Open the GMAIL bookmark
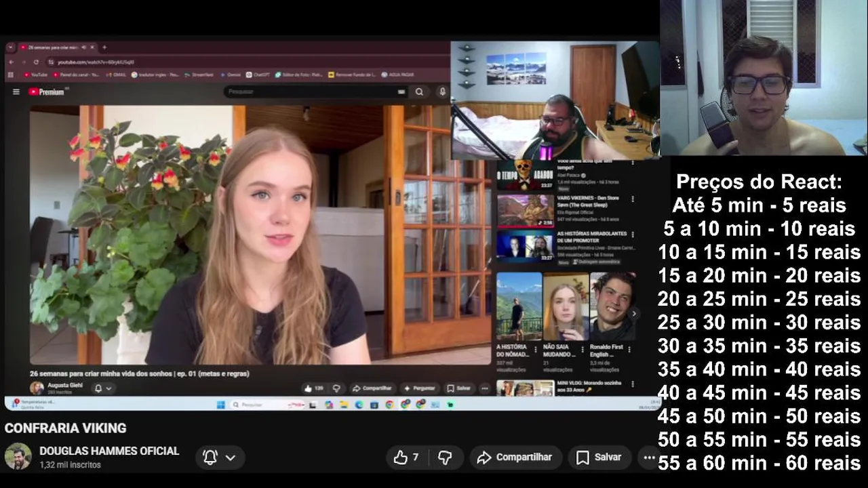 coord(116,75)
